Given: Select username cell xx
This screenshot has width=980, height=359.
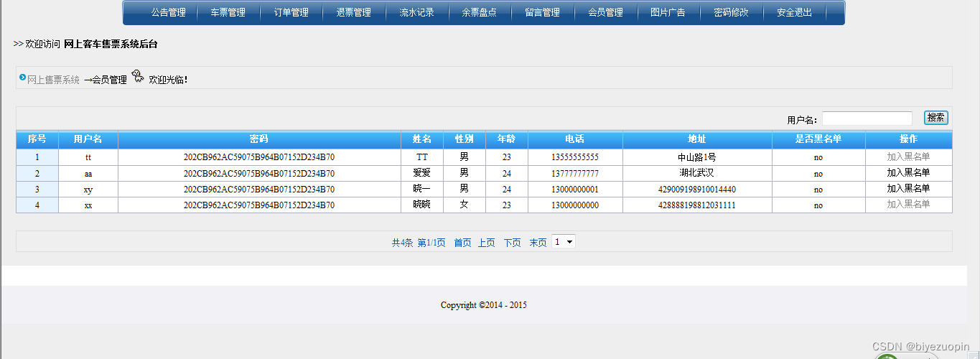Looking at the screenshot, I should pyautogui.click(x=88, y=205).
